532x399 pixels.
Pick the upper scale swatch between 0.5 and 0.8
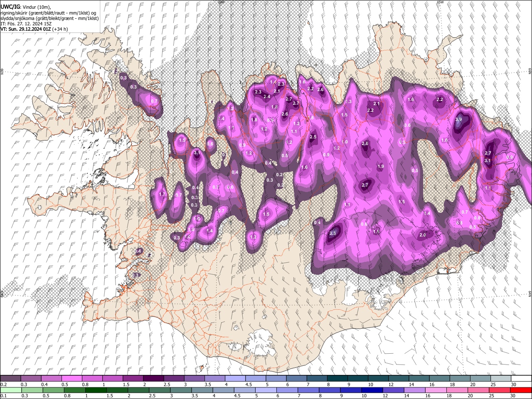(x=72, y=379)
